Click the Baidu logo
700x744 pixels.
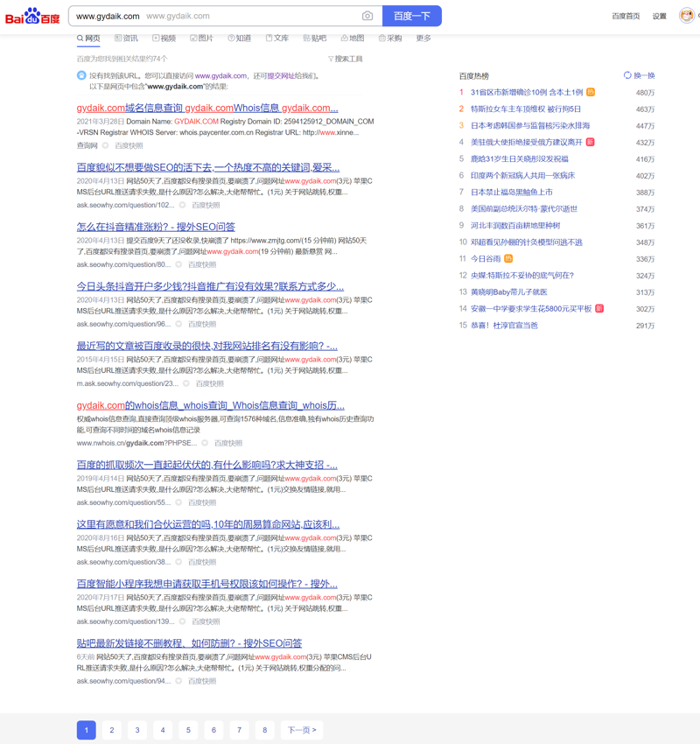pos(32,16)
